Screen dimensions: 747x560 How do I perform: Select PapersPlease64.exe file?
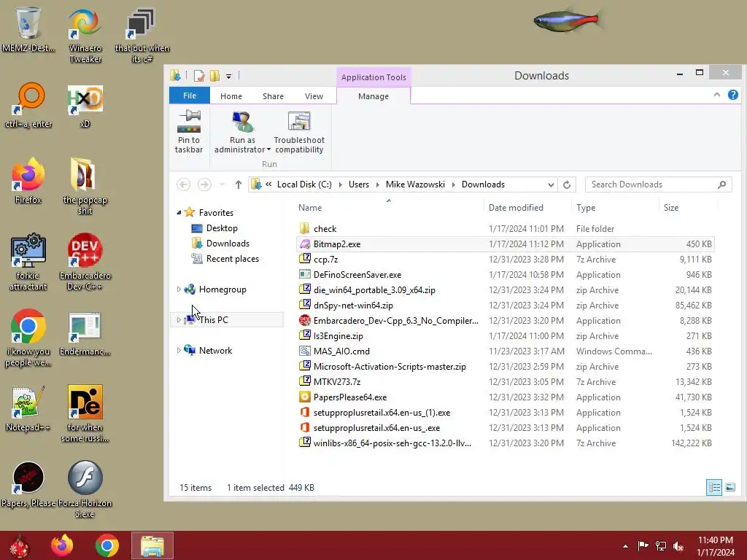point(505,397)
